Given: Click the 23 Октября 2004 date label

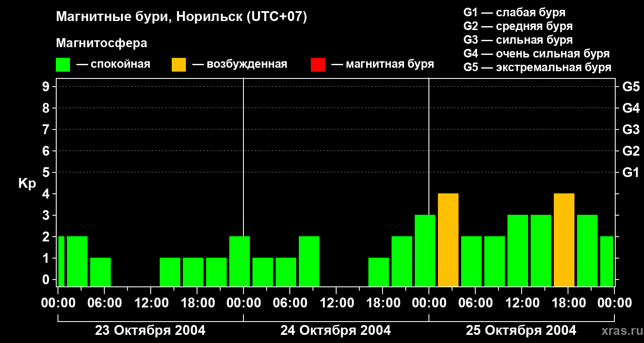Looking at the screenshot, I should (150, 331).
